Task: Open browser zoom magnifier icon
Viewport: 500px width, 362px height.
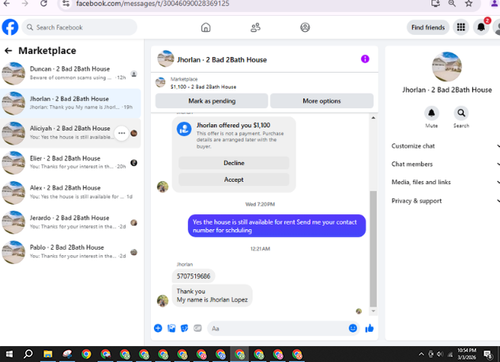Action: click(x=452, y=3)
